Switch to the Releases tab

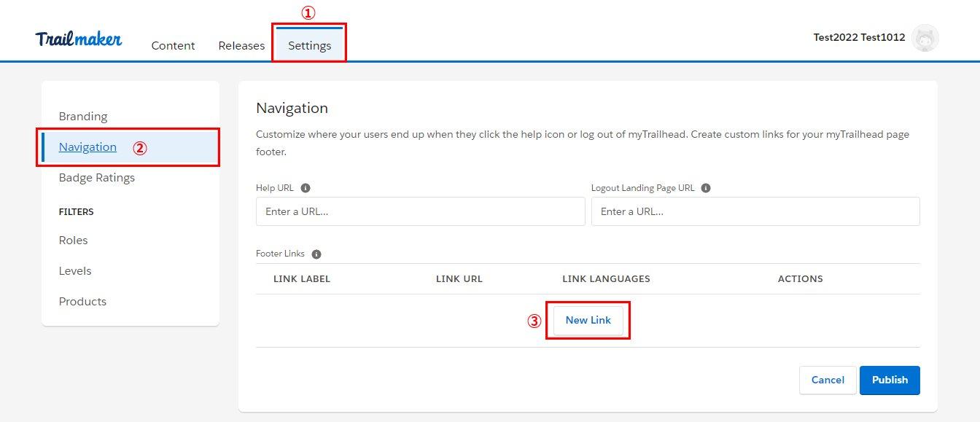click(x=241, y=45)
